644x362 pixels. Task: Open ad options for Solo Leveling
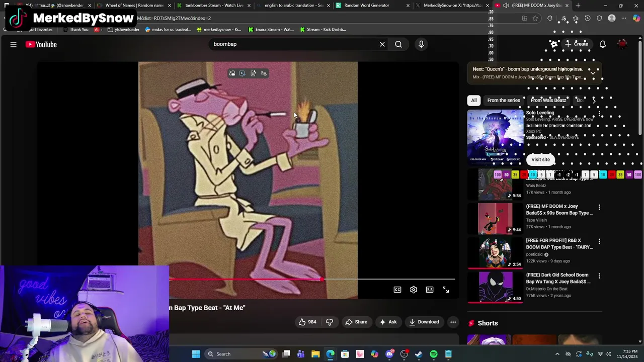pyautogui.click(x=599, y=114)
